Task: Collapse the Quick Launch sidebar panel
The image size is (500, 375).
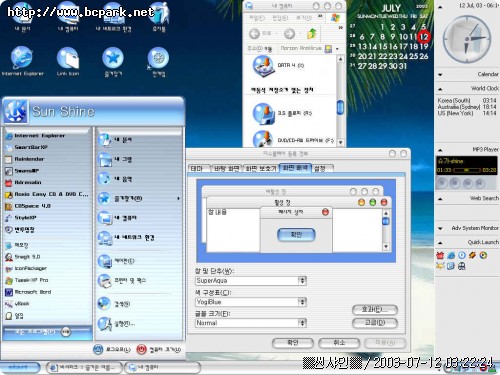Action: (440, 243)
